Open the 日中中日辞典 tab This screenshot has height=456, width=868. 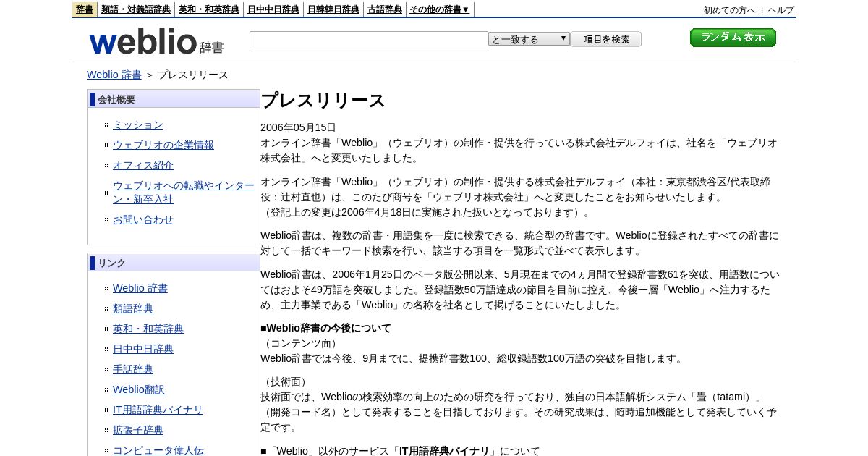click(x=273, y=9)
